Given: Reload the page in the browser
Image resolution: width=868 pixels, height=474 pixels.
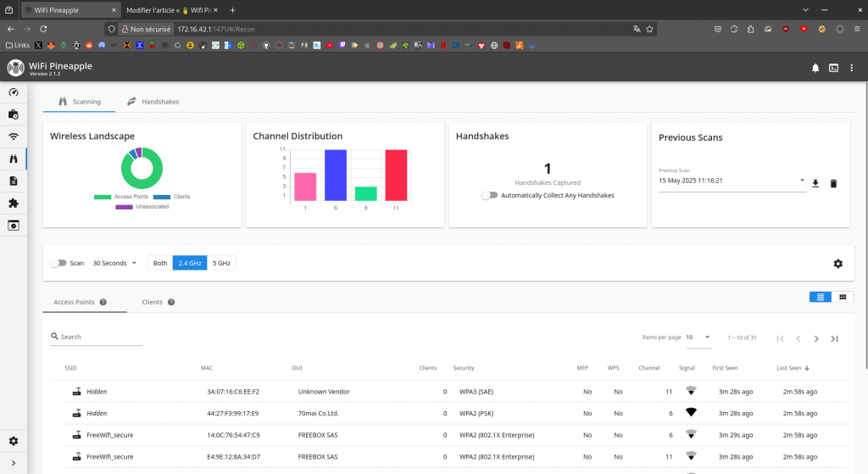Looking at the screenshot, I should coord(43,30).
